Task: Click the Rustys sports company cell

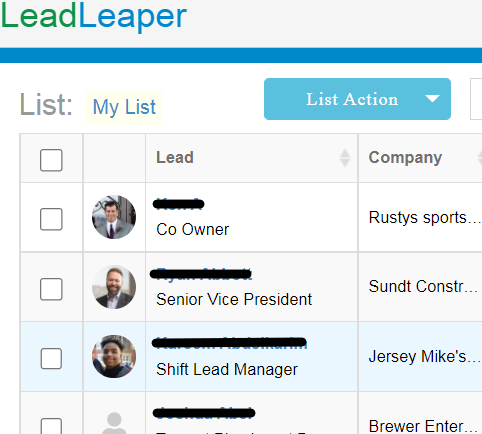Action: (420, 217)
